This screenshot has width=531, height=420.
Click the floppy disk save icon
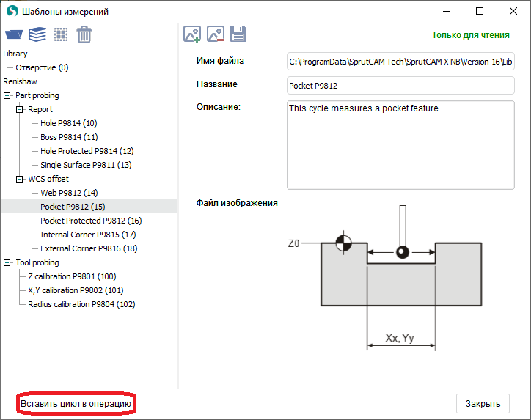click(238, 34)
